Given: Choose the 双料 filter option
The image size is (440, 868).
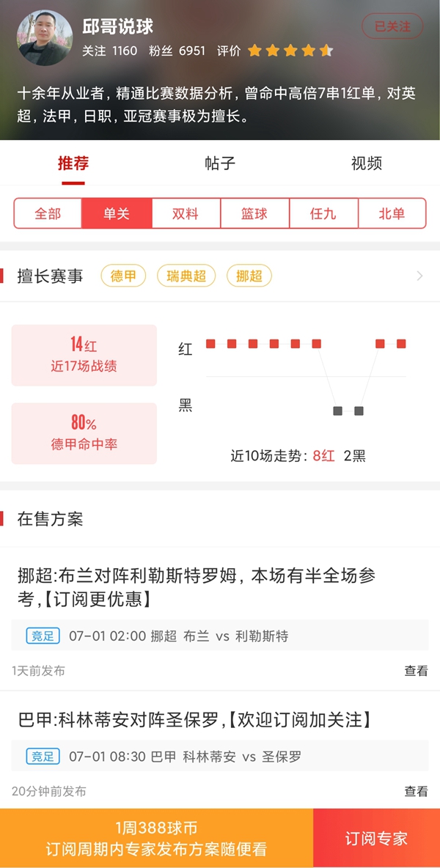Looking at the screenshot, I should (x=186, y=213).
